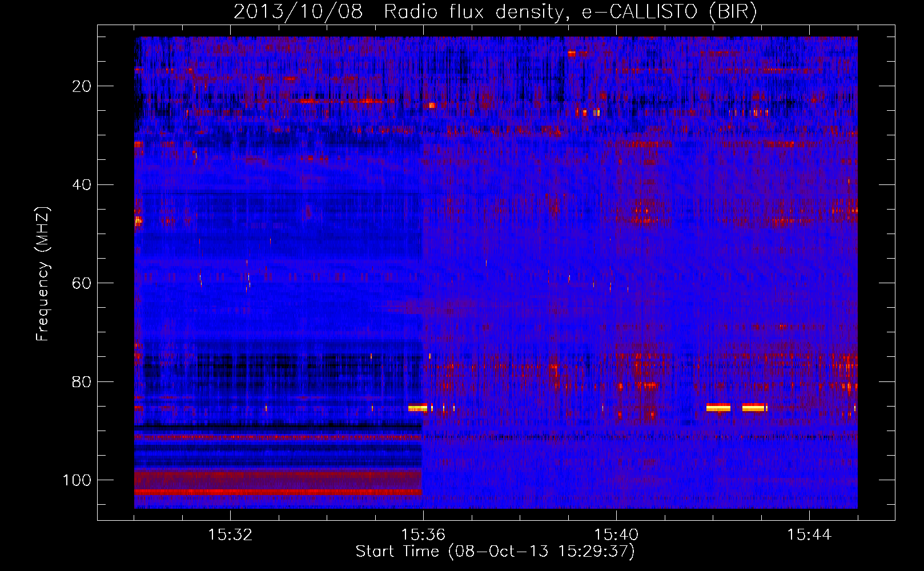This screenshot has height=571, width=924.
Task: Click the 15:40 time tick label
Action: (x=616, y=534)
